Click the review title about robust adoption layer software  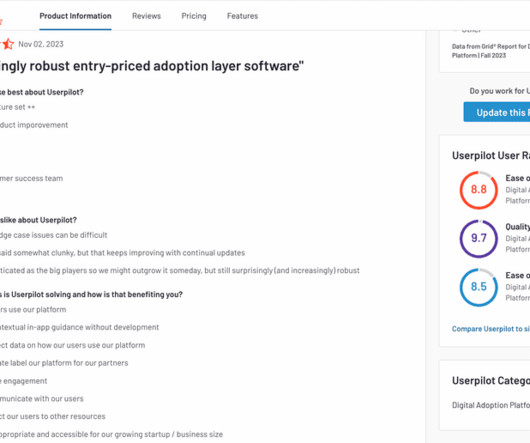[152, 66]
